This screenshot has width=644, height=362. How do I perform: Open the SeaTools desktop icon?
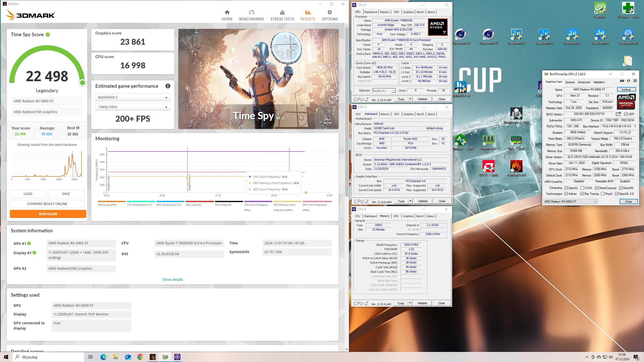(600, 10)
